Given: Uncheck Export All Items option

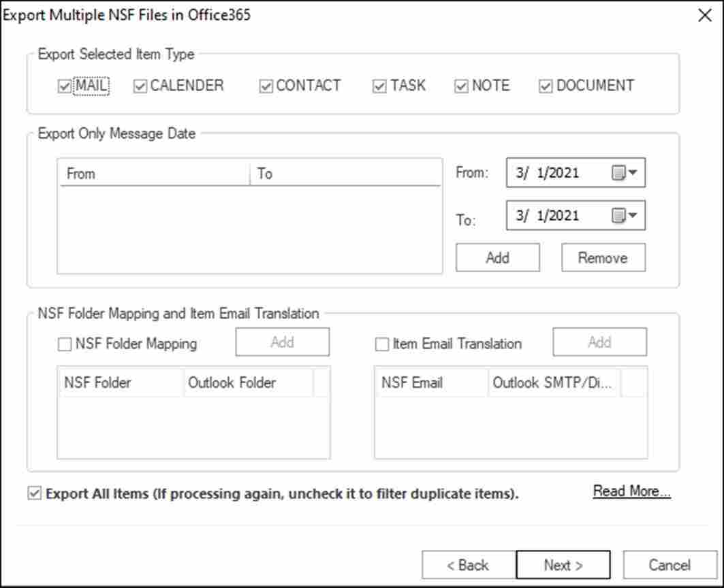Looking at the screenshot, I should click(x=35, y=494).
